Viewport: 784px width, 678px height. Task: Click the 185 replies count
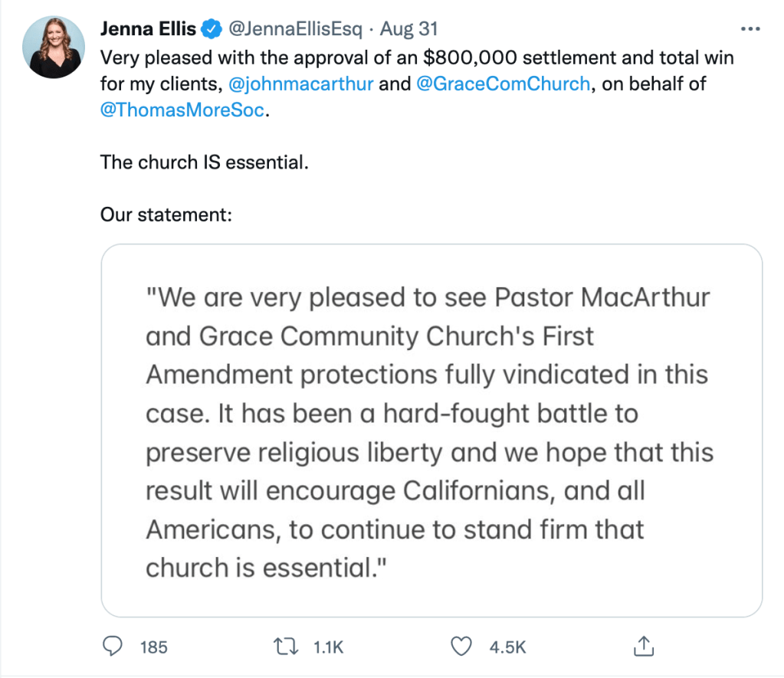[x=153, y=647]
